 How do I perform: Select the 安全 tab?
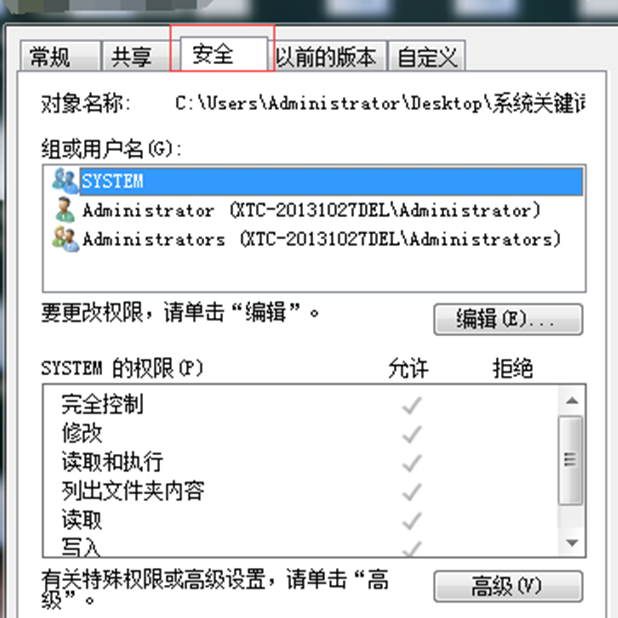pyautogui.click(x=224, y=54)
